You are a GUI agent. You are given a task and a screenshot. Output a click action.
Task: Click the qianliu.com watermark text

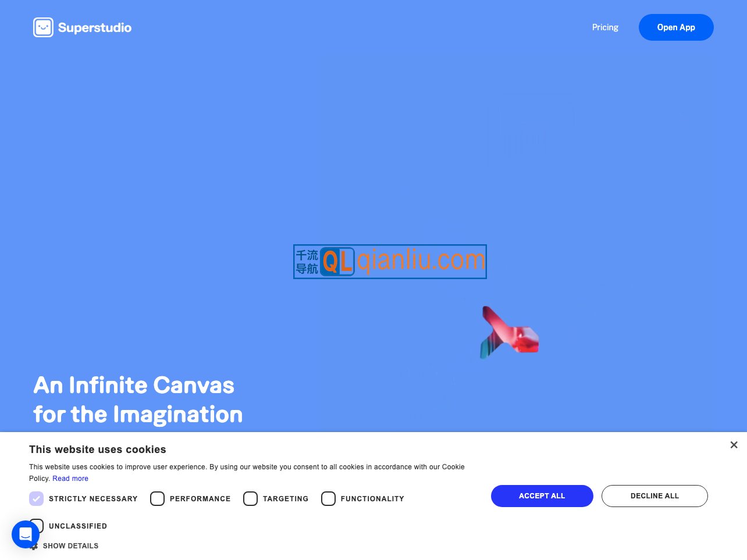[x=421, y=261]
